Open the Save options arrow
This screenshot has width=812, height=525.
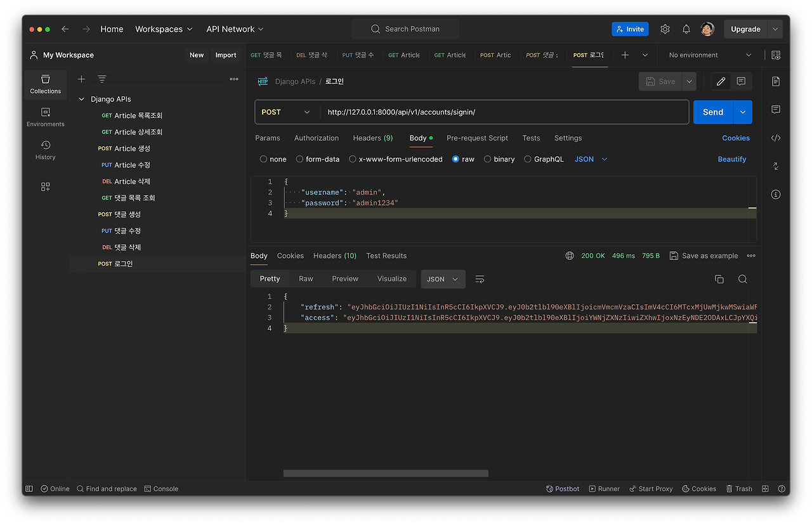point(689,81)
